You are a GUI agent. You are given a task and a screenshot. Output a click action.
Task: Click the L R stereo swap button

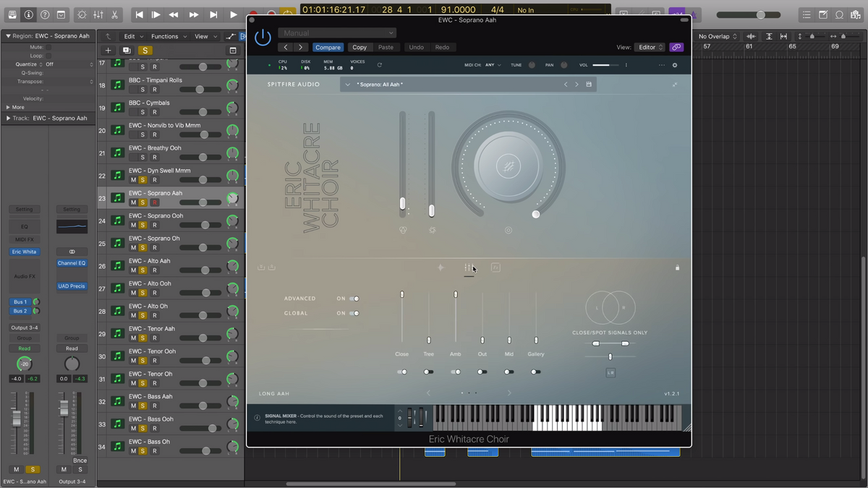tap(610, 373)
